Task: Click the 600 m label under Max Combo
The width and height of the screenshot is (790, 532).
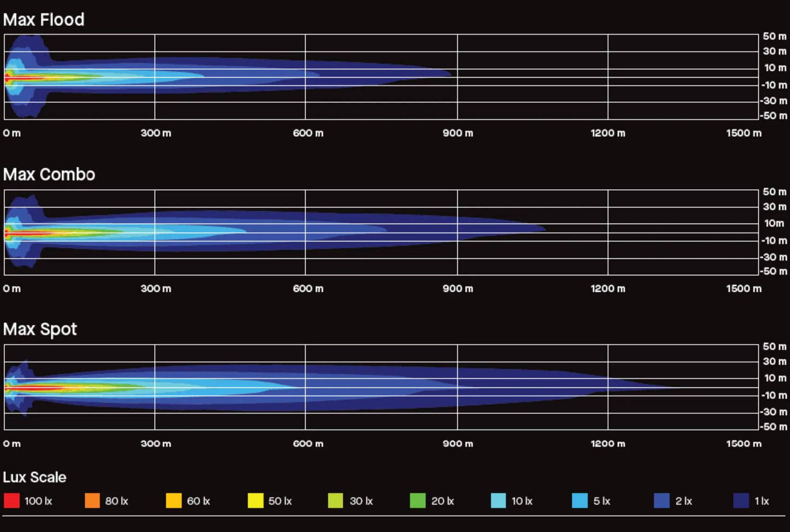Action: pos(308,288)
